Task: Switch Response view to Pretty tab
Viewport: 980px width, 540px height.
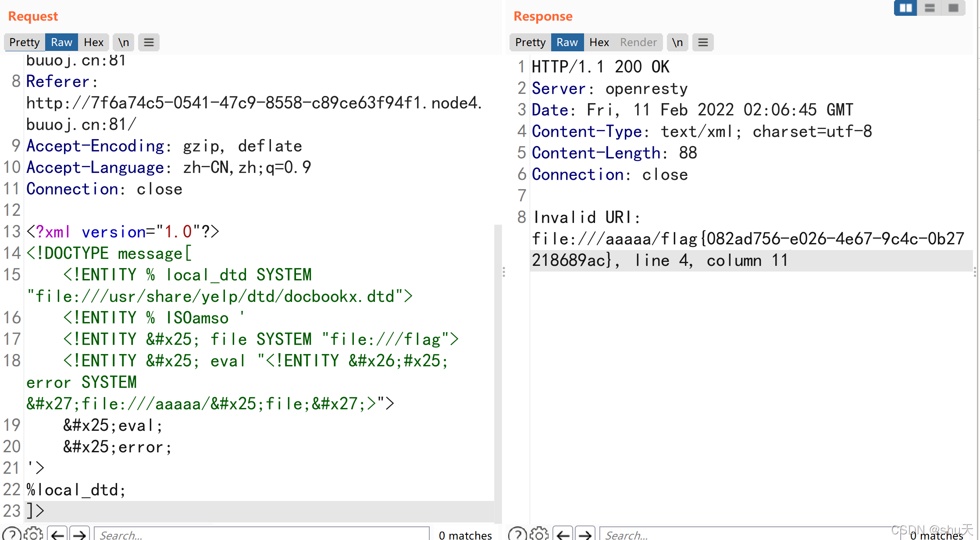Action: coord(530,42)
